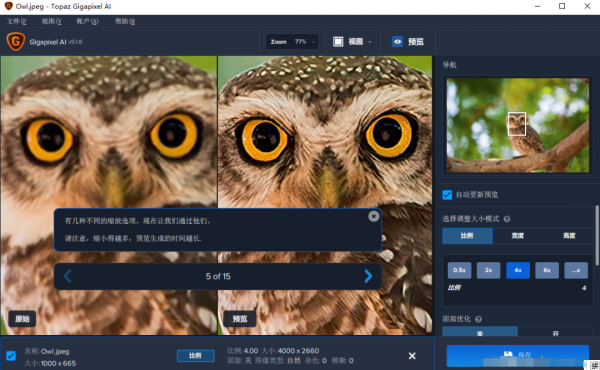Open the 帐户 menu
The height and width of the screenshot is (370, 600).
click(87, 21)
